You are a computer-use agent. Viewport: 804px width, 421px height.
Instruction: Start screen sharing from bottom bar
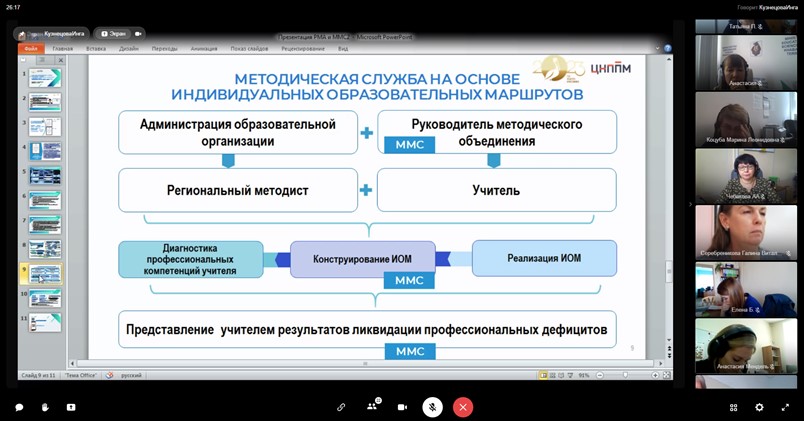click(x=71, y=407)
